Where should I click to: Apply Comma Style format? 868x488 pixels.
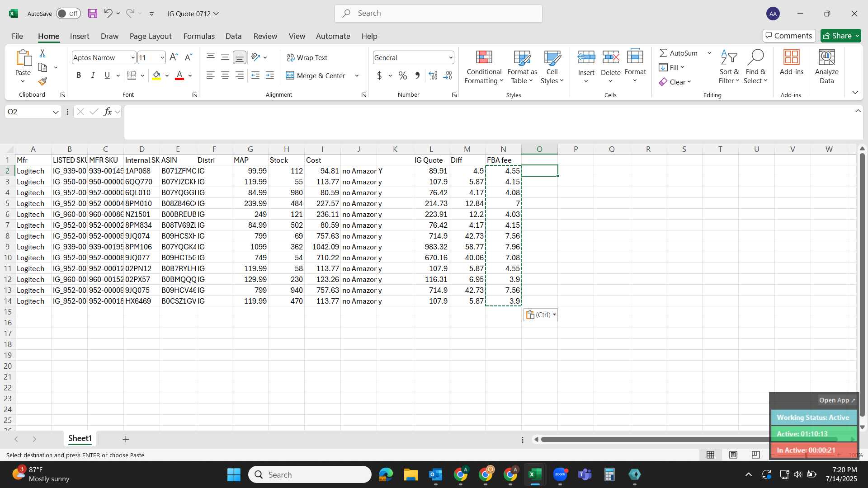pyautogui.click(x=417, y=75)
